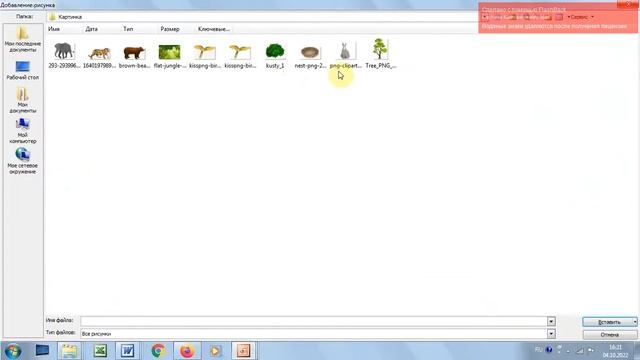Open Мой компьютер in the sidebar

pyautogui.click(x=23, y=131)
